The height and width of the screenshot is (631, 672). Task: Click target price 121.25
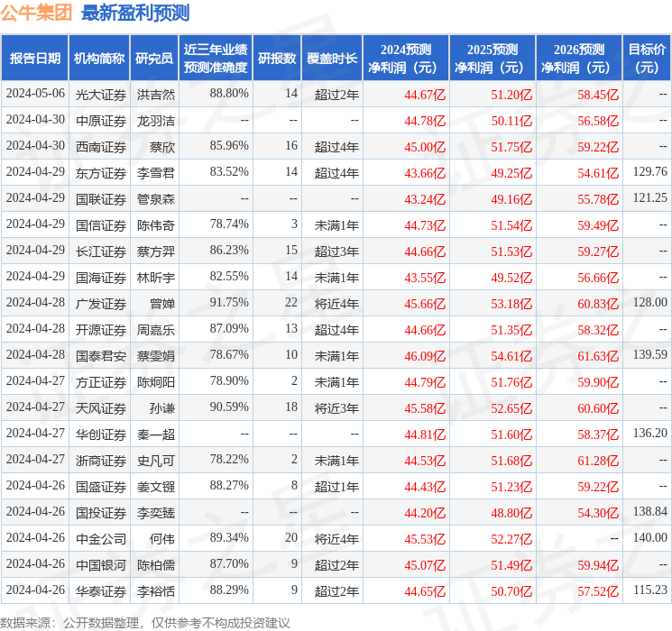pyautogui.click(x=650, y=198)
